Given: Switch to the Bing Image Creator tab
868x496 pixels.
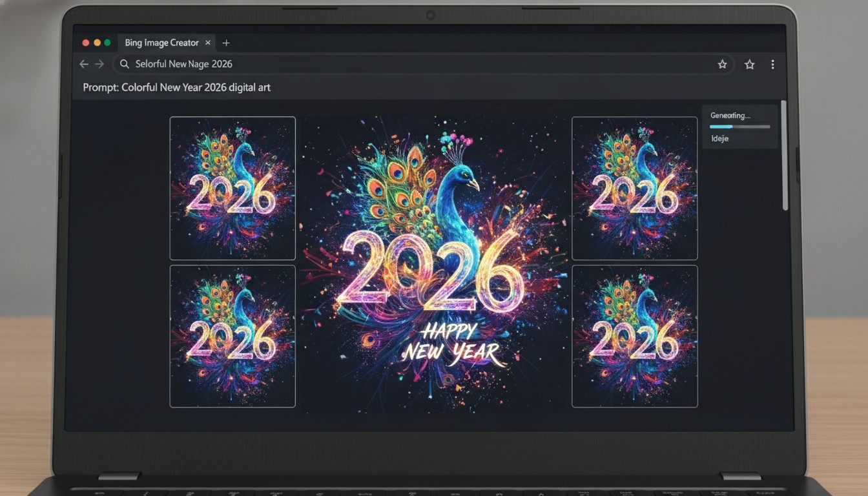Looking at the screenshot, I should 161,43.
